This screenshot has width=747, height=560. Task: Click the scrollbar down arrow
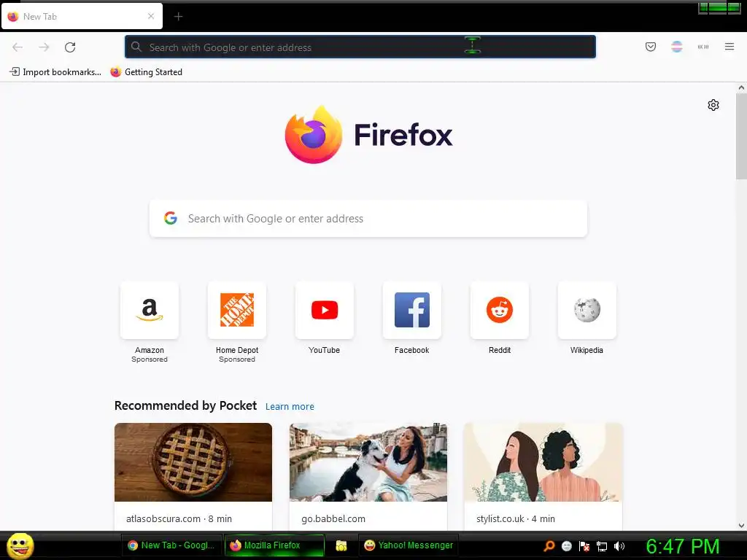pyautogui.click(x=741, y=526)
